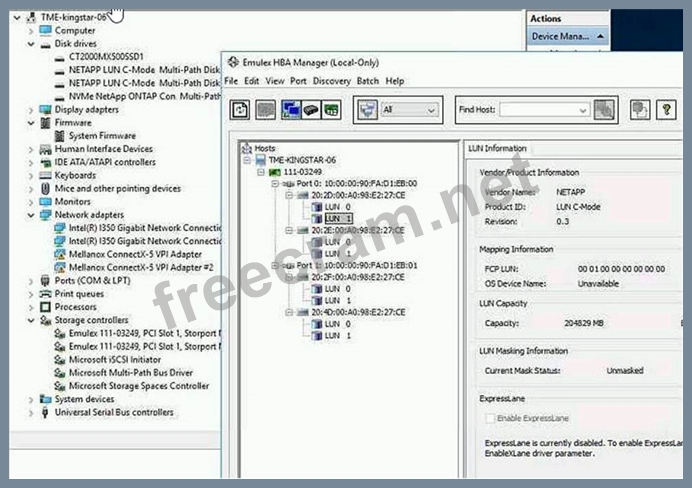The height and width of the screenshot is (488, 692).
Task: Click the TME-KINGSTAR-06 host computer icon
Action: pos(261,160)
